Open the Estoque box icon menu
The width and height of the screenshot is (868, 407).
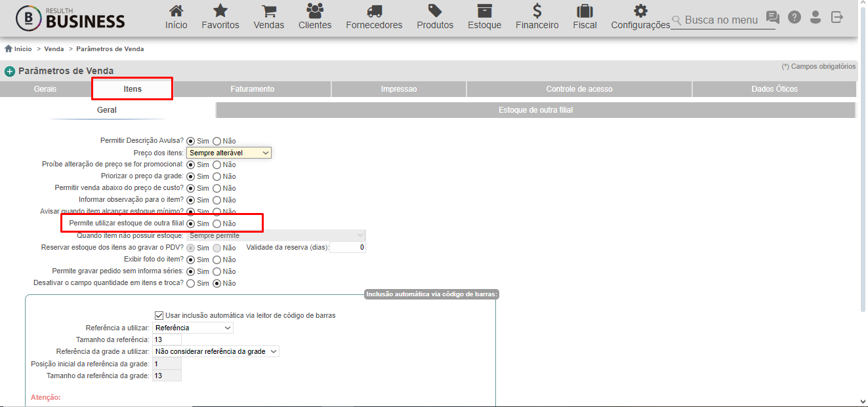485,10
